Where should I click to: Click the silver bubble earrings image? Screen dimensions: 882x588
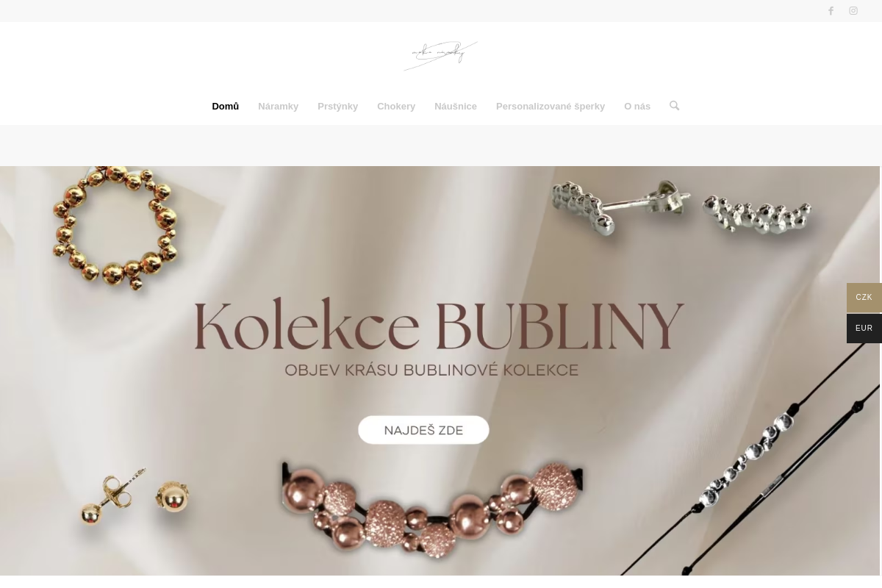pyautogui.click(x=683, y=209)
